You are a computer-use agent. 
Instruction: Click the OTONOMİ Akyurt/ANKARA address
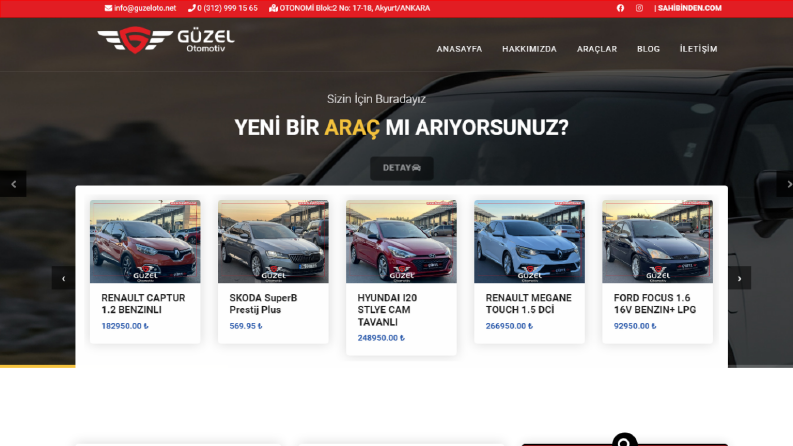(349, 8)
